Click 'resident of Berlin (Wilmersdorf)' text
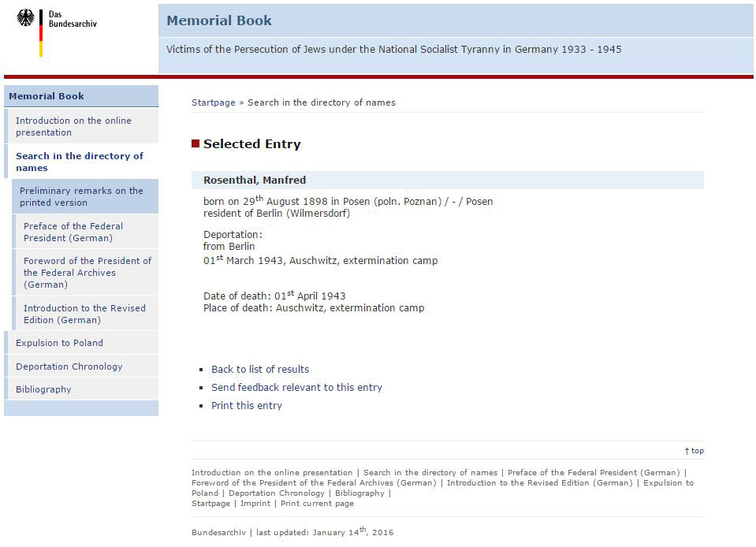The image size is (756, 547). click(x=277, y=214)
